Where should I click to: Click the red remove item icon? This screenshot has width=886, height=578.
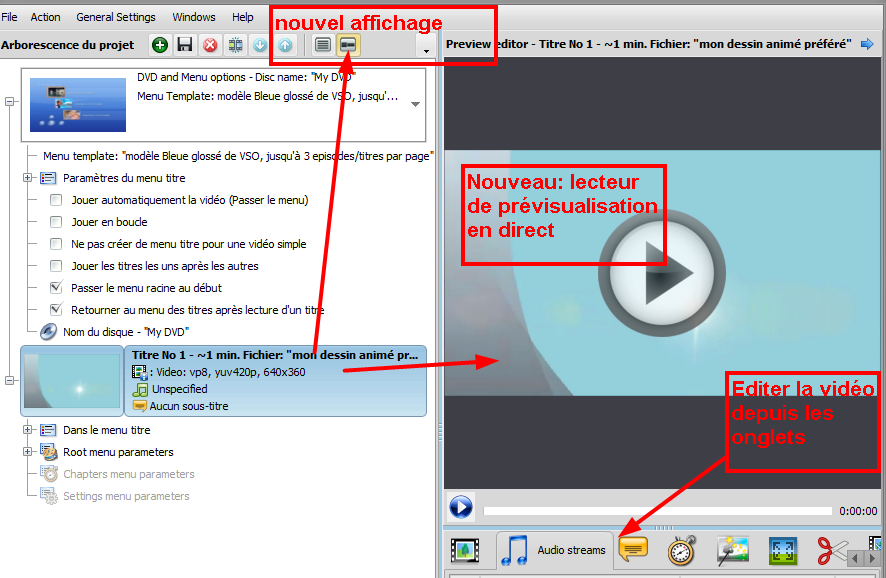pyautogui.click(x=210, y=45)
